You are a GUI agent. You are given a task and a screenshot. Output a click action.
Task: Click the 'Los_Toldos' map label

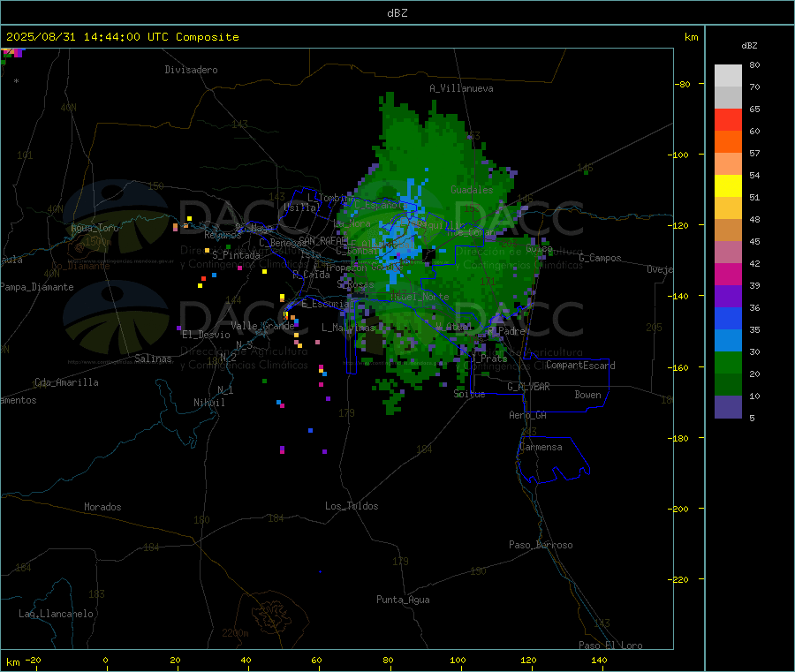[352, 506]
